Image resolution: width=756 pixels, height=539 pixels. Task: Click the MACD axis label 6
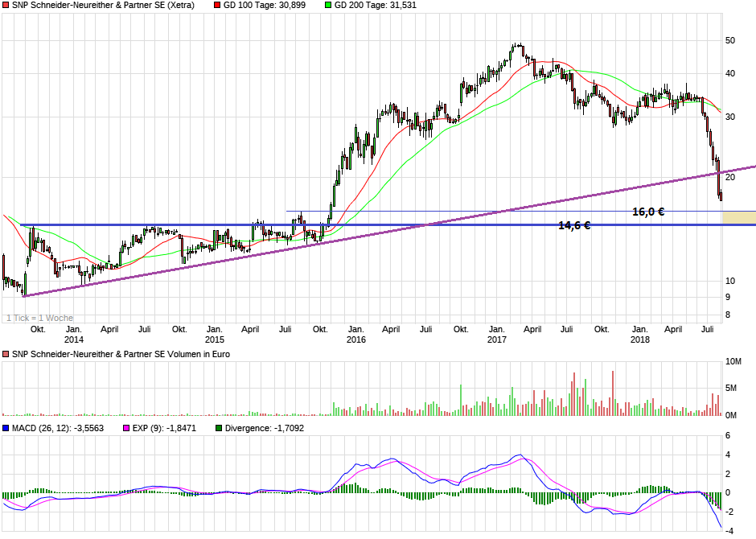click(x=728, y=436)
